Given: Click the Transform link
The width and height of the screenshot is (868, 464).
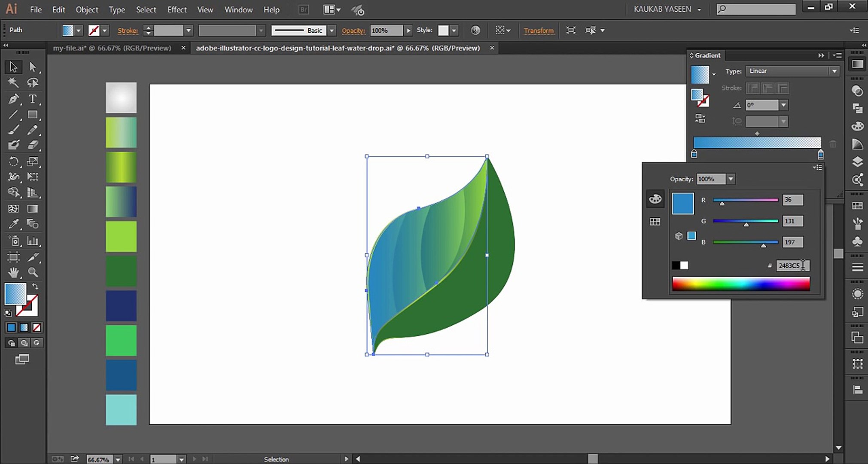Looking at the screenshot, I should tap(539, 31).
